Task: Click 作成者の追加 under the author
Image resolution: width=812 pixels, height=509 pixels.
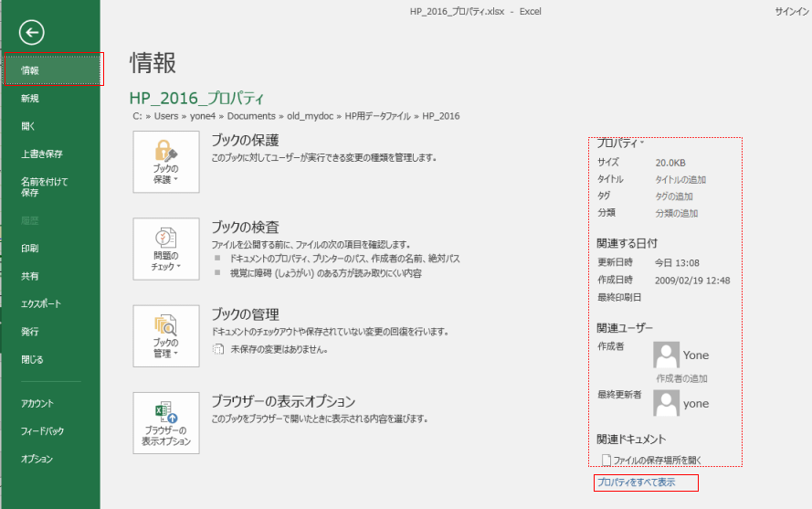Action: point(681,378)
